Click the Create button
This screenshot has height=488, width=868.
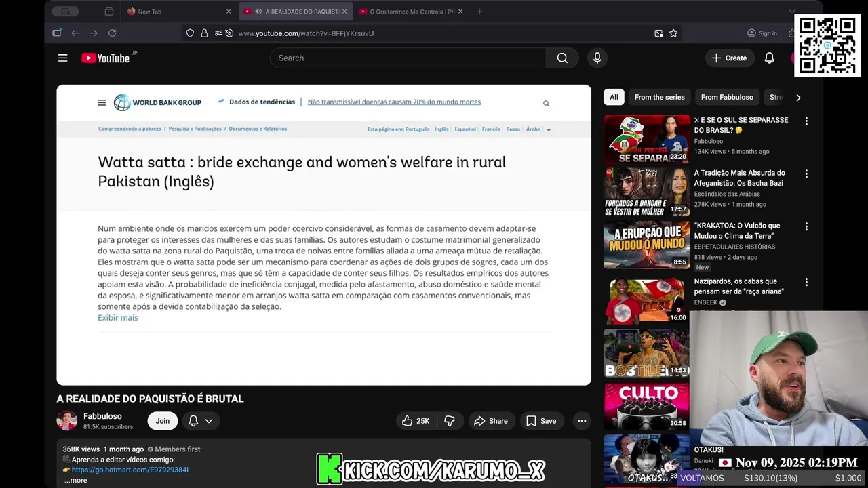(x=729, y=58)
